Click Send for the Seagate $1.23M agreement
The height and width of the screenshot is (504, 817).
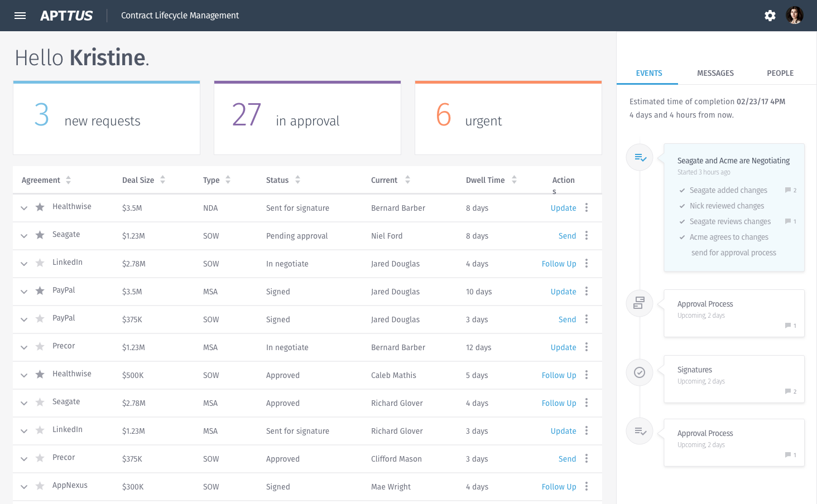point(568,236)
